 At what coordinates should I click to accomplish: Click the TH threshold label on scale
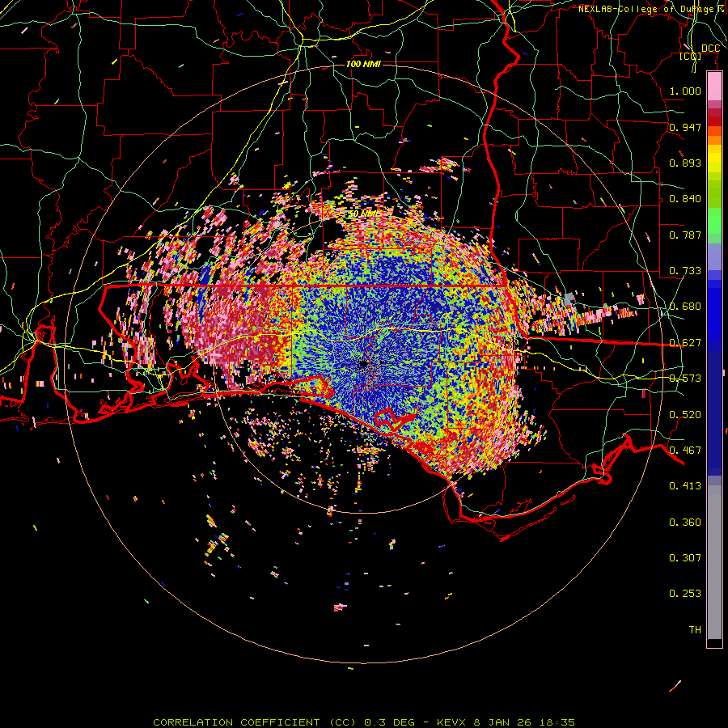pyautogui.click(x=695, y=630)
